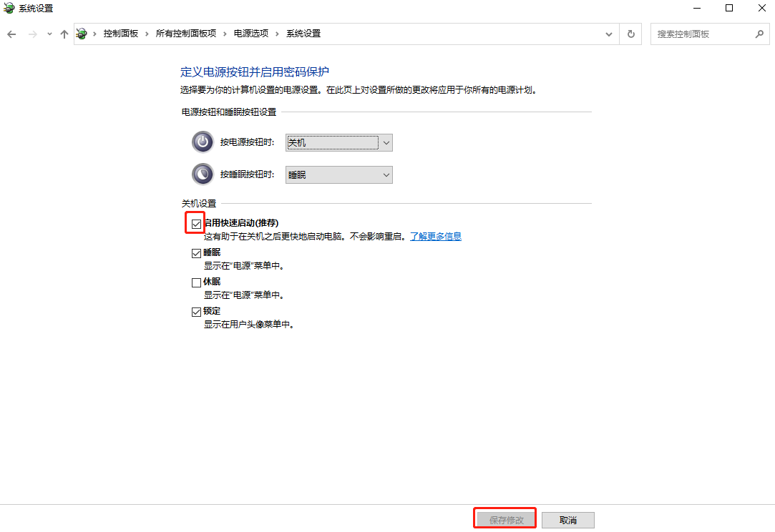
Task: Click the 定义电源按钮并启用密码保护 heading
Action: pos(255,72)
